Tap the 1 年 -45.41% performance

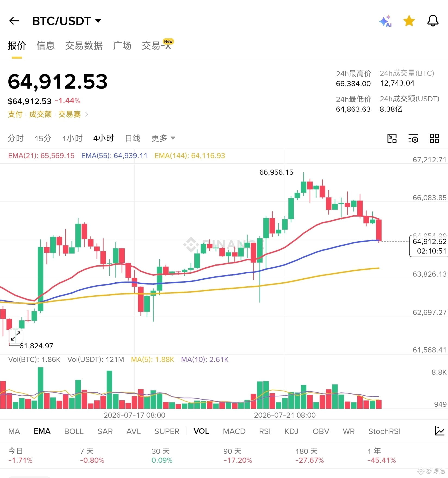(x=381, y=455)
